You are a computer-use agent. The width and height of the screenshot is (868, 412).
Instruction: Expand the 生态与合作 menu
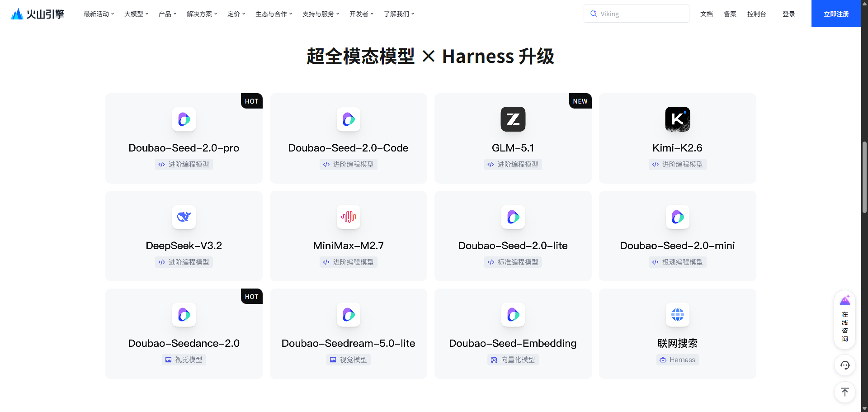(274, 14)
